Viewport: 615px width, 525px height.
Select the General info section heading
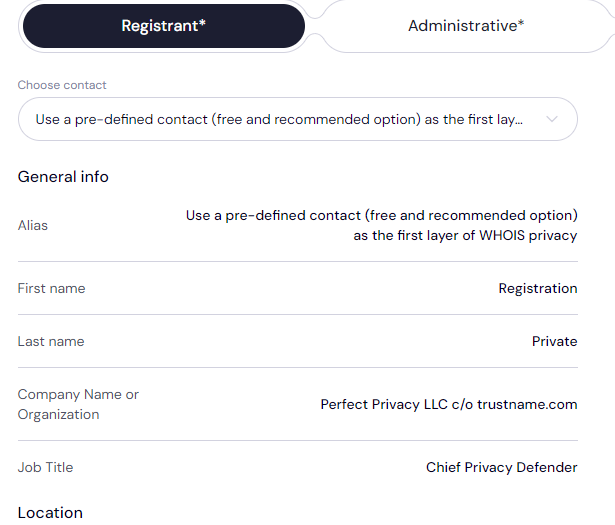tap(63, 177)
